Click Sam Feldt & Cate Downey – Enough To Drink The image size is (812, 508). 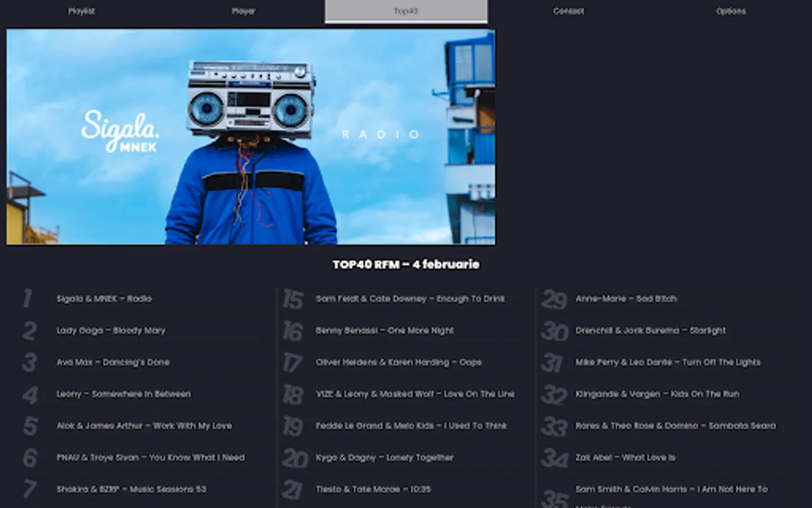pos(411,299)
